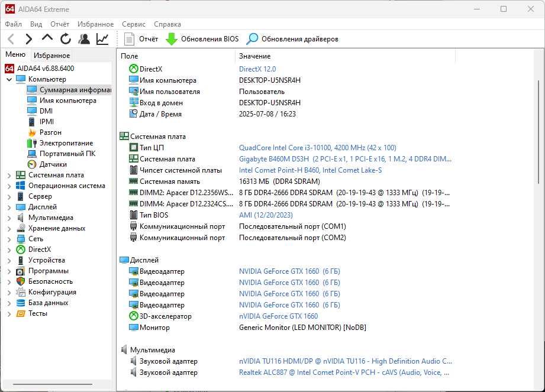Open the AMI (12/20/2023) BIOS link

[x=266, y=215]
